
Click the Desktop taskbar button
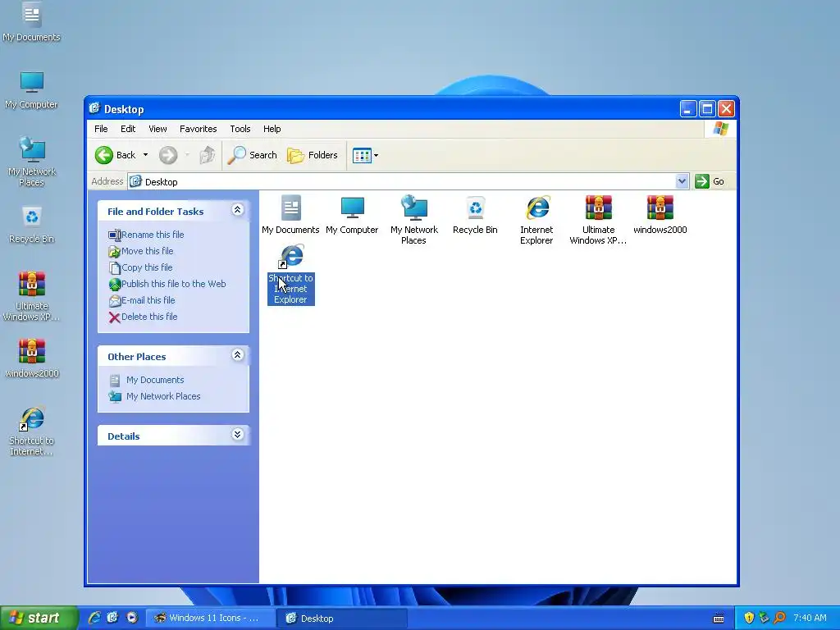pos(342,619)
